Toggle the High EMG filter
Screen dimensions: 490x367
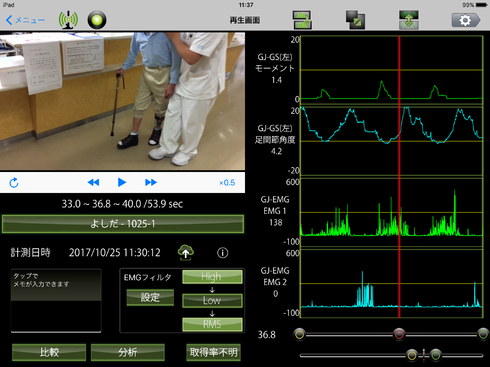tap(212, 277)
